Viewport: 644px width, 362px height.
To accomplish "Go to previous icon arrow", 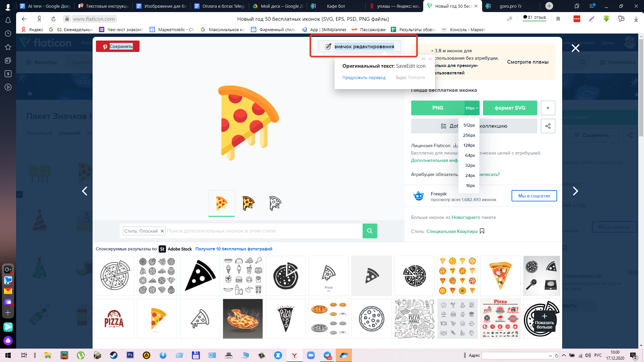I will pyautogui.click(x=85, y=191).
